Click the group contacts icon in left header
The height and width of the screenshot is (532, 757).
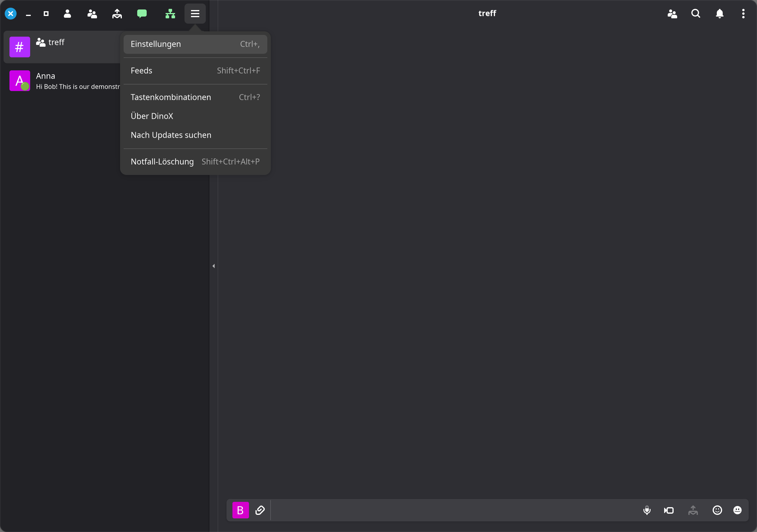pos(92,14)
